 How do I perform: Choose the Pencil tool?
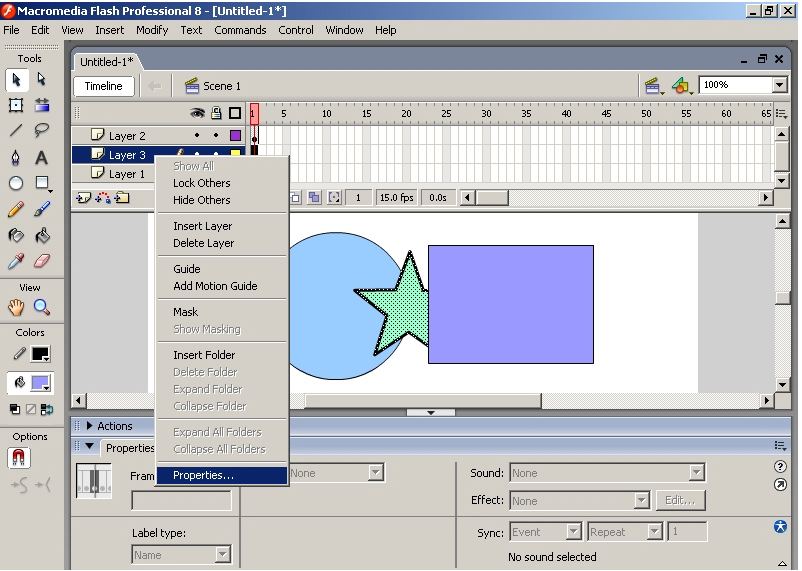(x=16, y=209)
